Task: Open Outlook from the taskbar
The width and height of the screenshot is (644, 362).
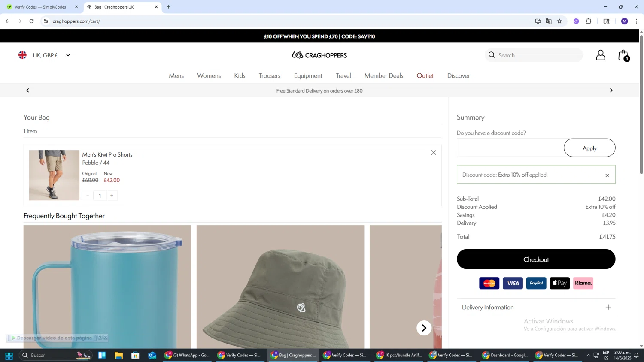Action: click(x=152, y=355)
